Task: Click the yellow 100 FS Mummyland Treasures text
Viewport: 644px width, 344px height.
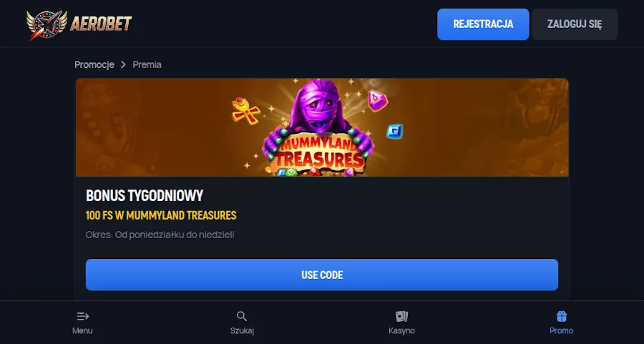Action: pos(161,215)
